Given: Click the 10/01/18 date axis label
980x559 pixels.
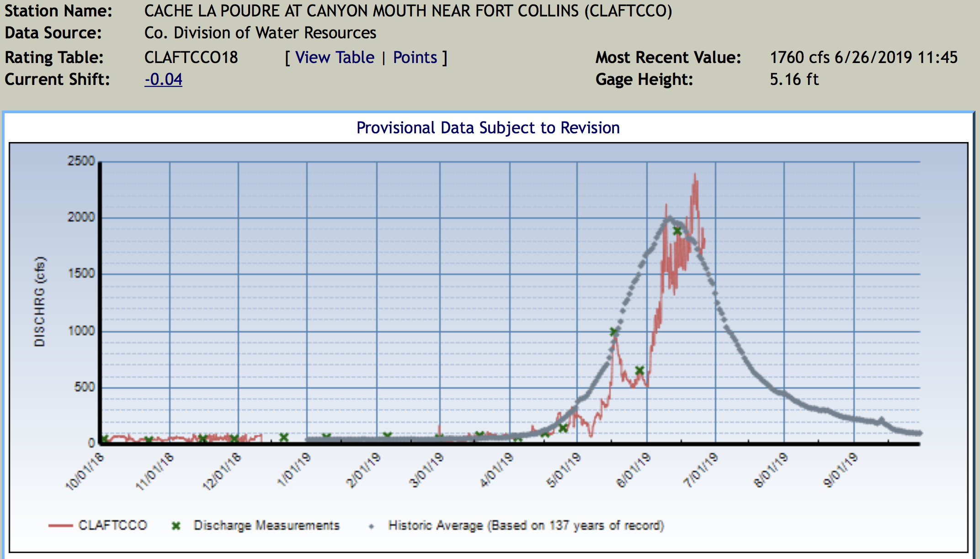Looking at the screenshot, I should [85, 471].
